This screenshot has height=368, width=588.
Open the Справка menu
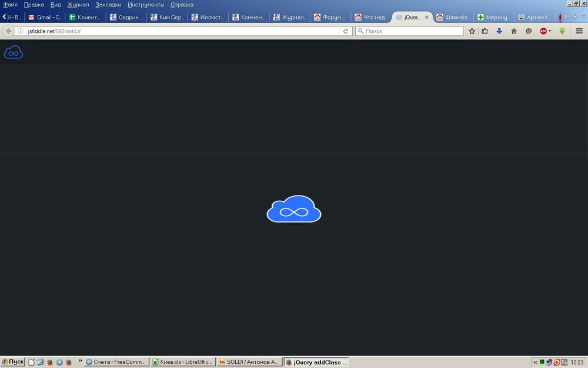[182, 5]
